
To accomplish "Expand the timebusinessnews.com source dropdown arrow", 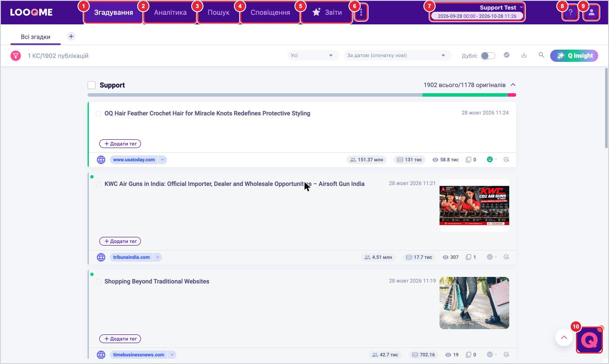I will pyautogui.click(x=172, y=355).
